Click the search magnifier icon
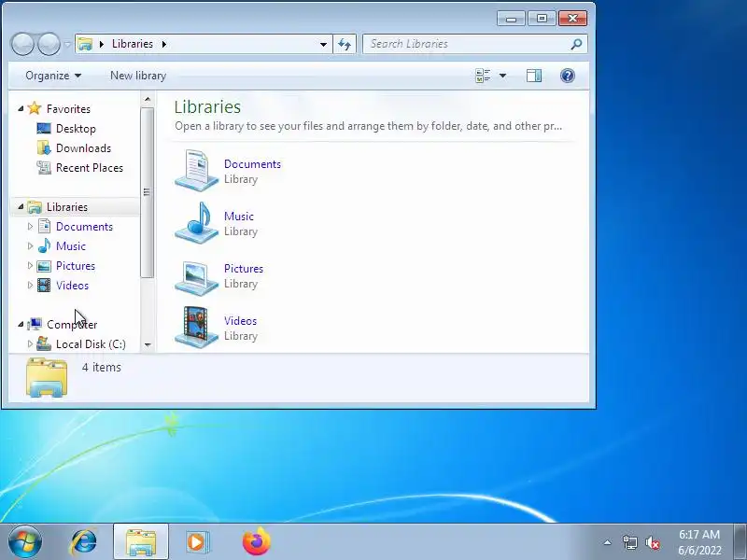Image resolution: width=747 pixels, height=560 pixels. click(576, 44)
